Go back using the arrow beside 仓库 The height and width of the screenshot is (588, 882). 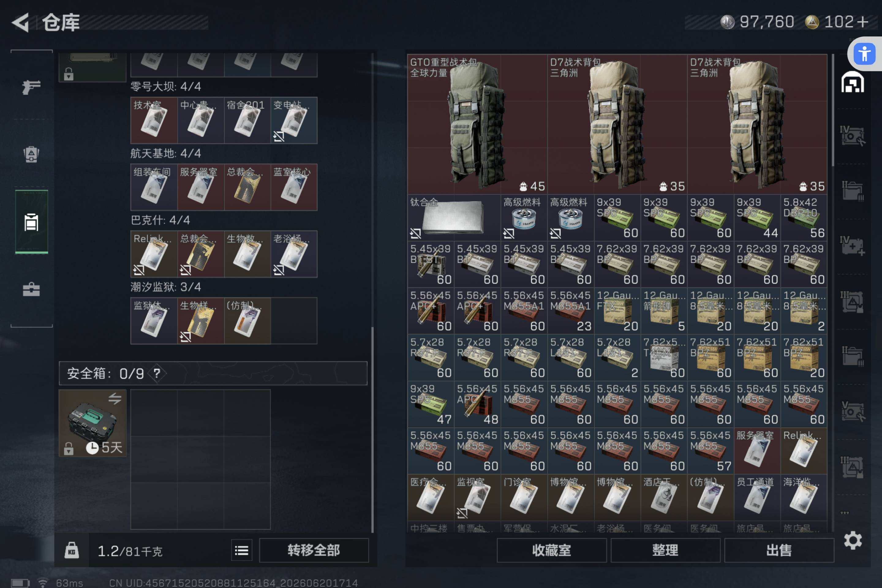pos(21,22)
